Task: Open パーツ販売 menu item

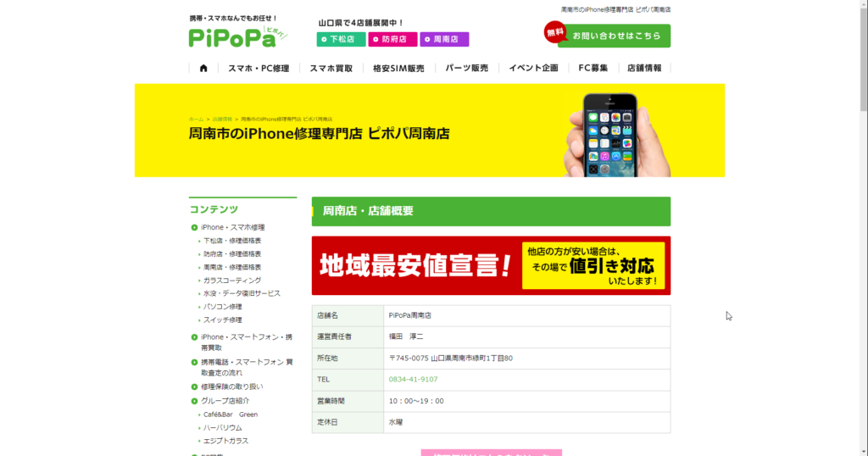Action: (467, 68)
